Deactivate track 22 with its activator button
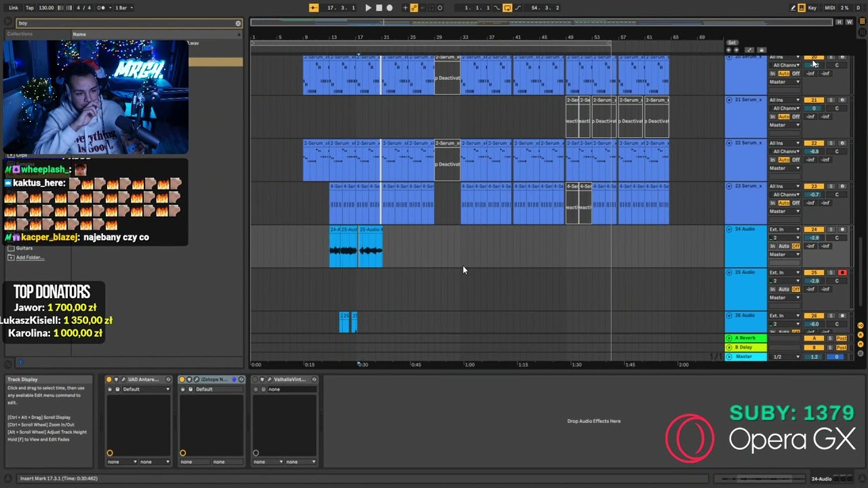 [814, 143]
